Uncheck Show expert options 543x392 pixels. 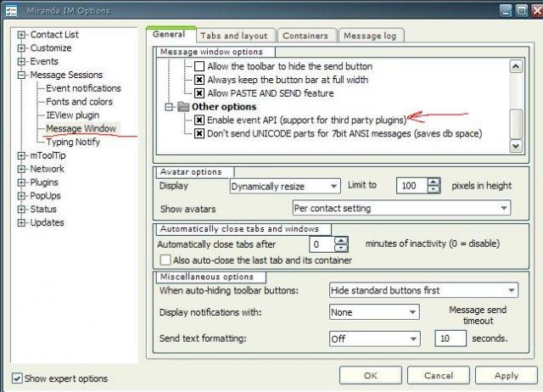(x=17, y=378)
